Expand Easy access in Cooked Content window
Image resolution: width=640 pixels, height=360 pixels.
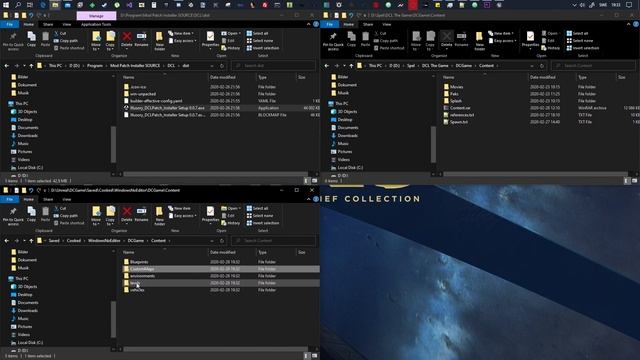tap(182, 216)
